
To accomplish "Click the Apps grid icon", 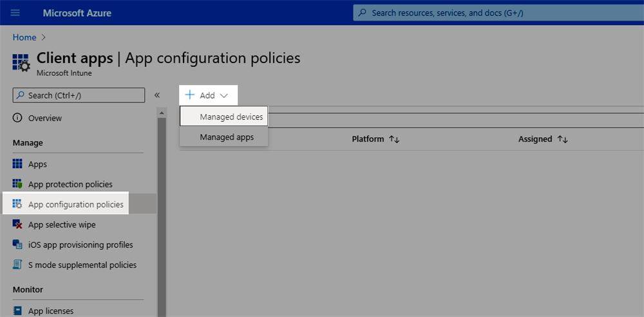I will tap(17, 164).
